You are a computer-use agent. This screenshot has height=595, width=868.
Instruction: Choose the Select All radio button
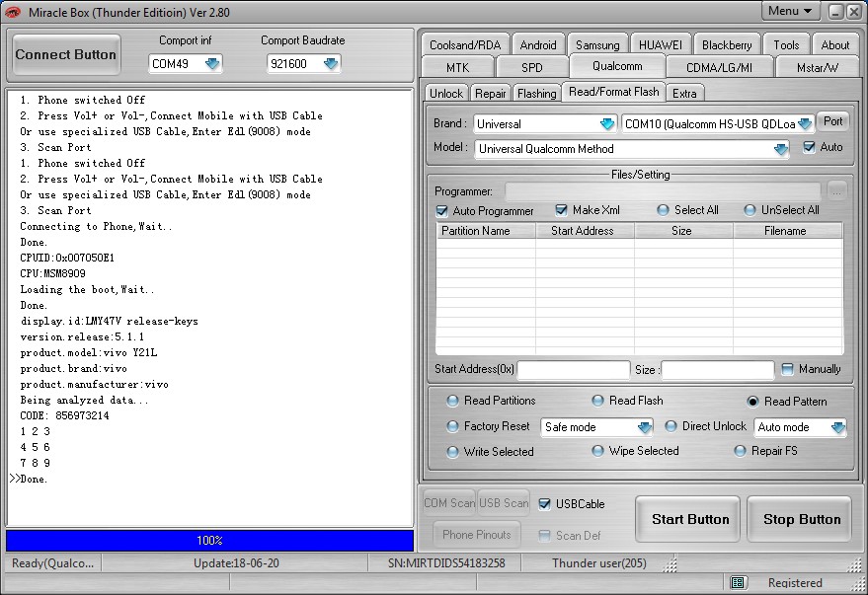[663, 210]
